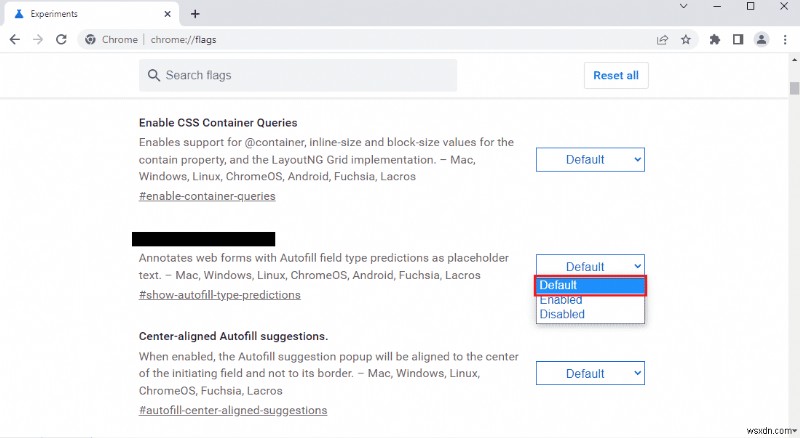Toggle the side panel icon
This screenshot has height=438, width=800.
[738, 40]
